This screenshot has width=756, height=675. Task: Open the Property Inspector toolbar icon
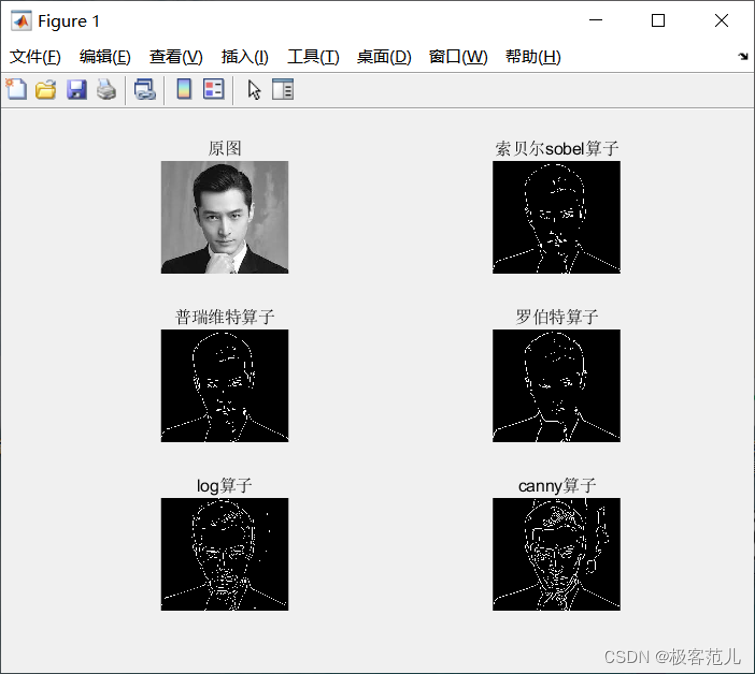coord(283,89)
